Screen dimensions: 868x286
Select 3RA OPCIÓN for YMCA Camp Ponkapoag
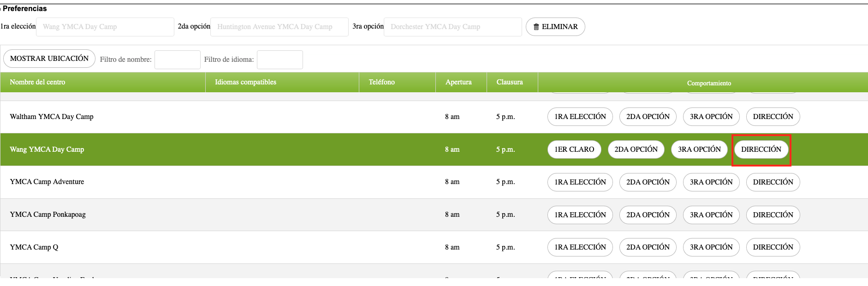pyautogui.click(x=711, y=215)
